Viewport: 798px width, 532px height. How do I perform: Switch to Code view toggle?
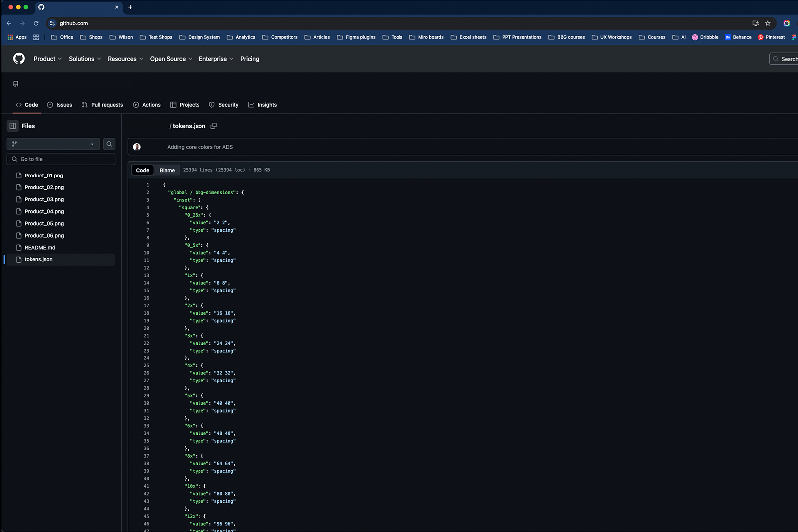click(142, 170)
